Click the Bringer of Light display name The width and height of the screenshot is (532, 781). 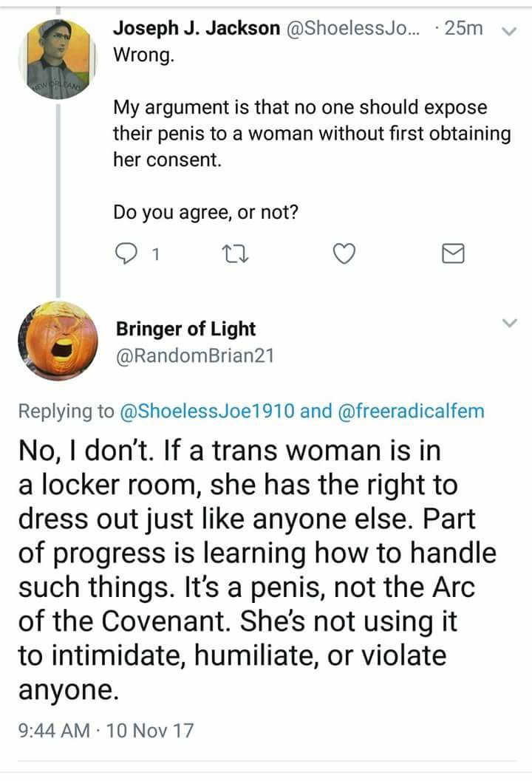click(185, 329)
